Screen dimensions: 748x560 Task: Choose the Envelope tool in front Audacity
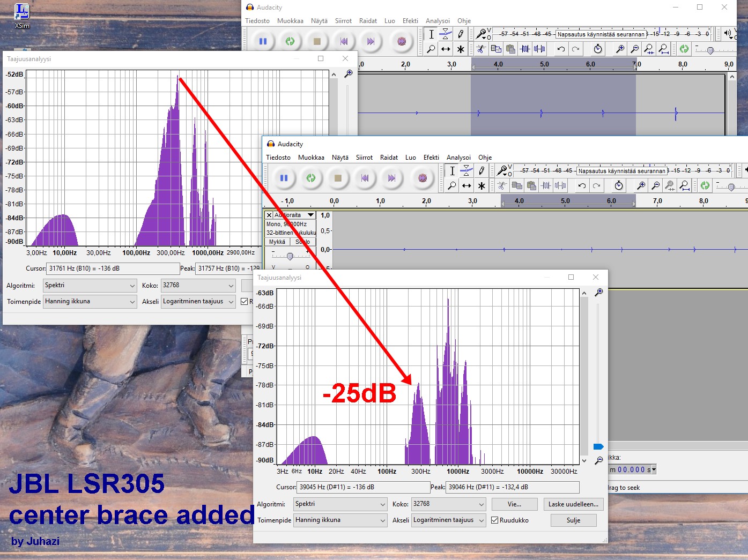click(x=466, y=170)
